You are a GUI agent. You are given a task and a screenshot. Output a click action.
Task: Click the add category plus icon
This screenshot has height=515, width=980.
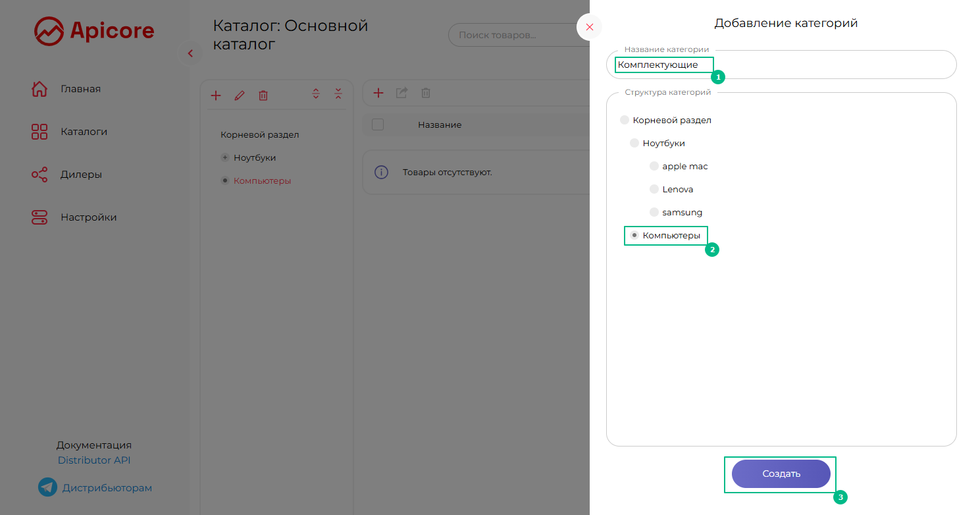(x=216, y=95)
